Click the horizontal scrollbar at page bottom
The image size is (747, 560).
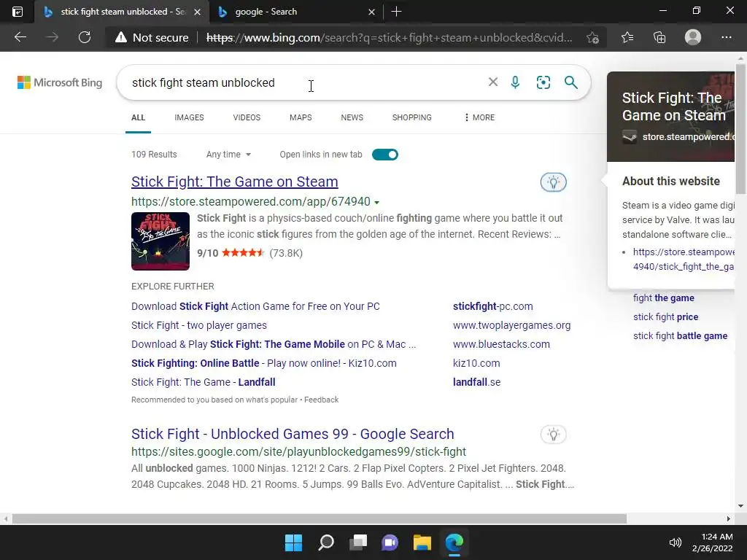(320, 518)
